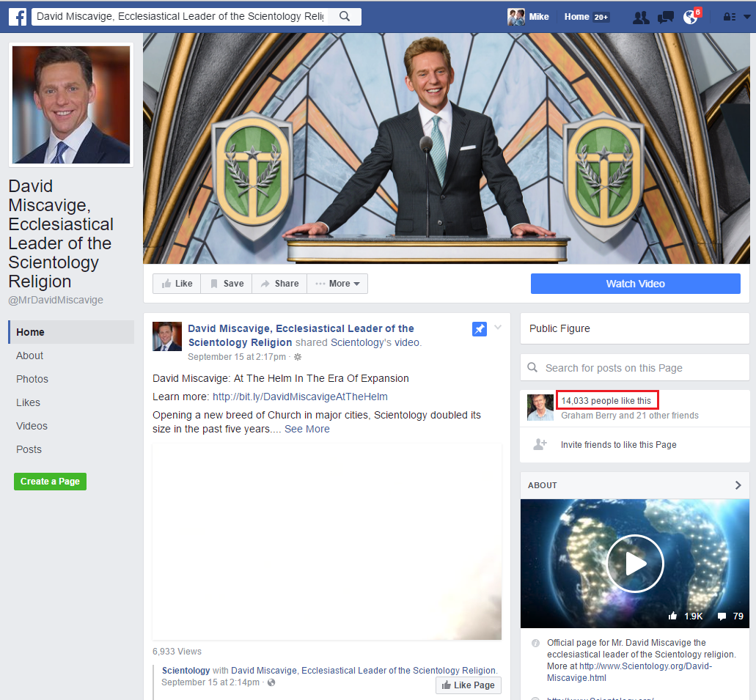Click Search for posts on this Page field
The width and height of the screenshot is (756, 700).
635,368
